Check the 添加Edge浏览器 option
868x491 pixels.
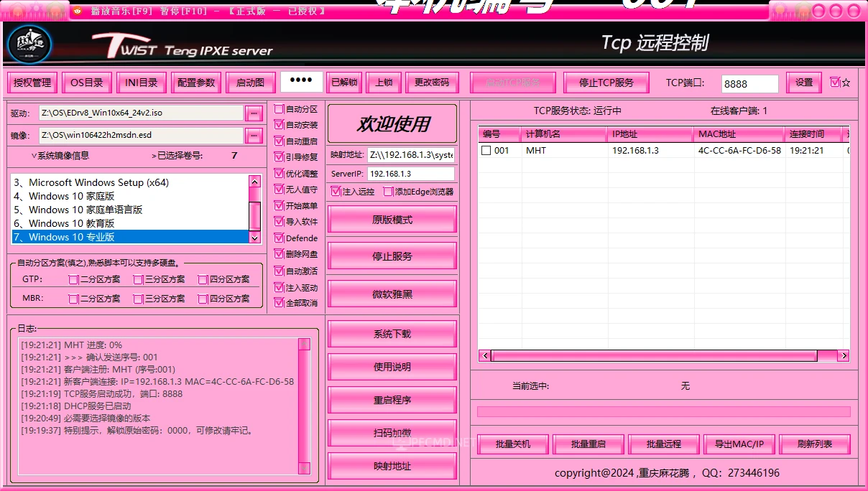(389, 192)
